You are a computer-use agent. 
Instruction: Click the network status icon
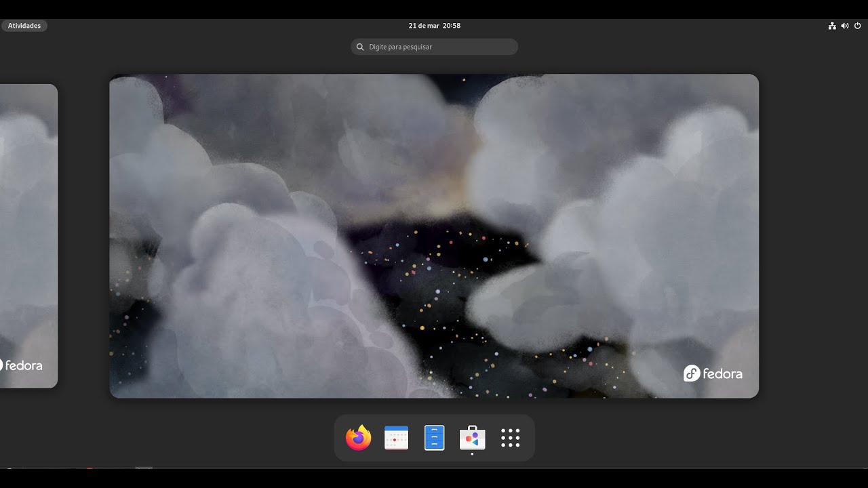832,26
